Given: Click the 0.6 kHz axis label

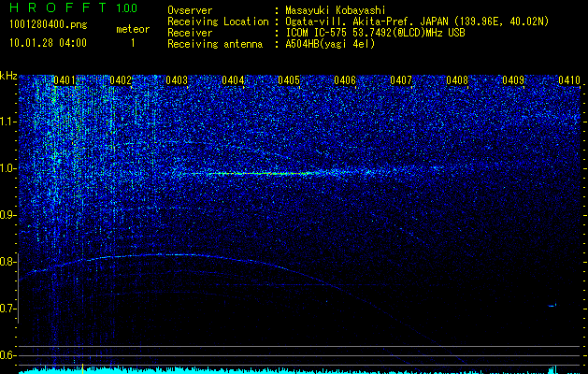Looking at the screenshot, I should [x=7, y=355].
